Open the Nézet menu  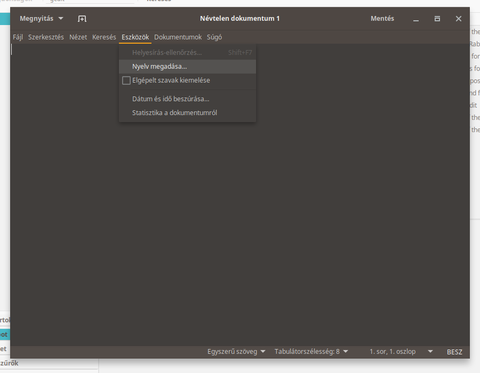tap(78, 37)
